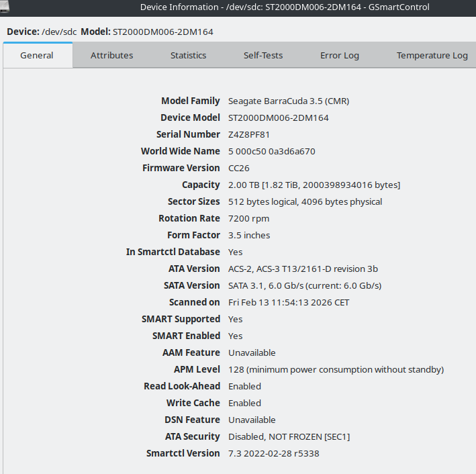This screenshot has height=474, width=476.
Task: Click APM Level value 128
Action: [336, 369]
